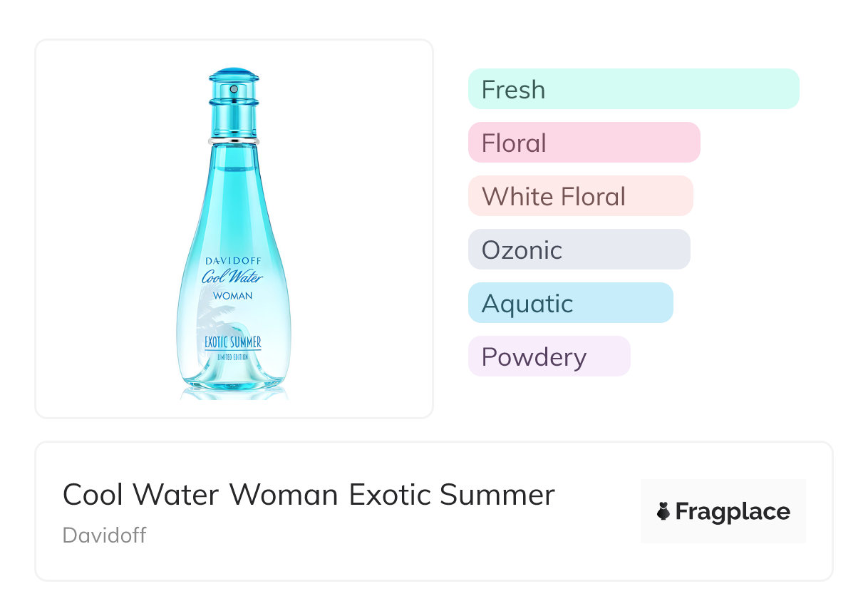
Task: Choose the White Floral accord bar
Action: pyautogui.click(x=580, y=196)
